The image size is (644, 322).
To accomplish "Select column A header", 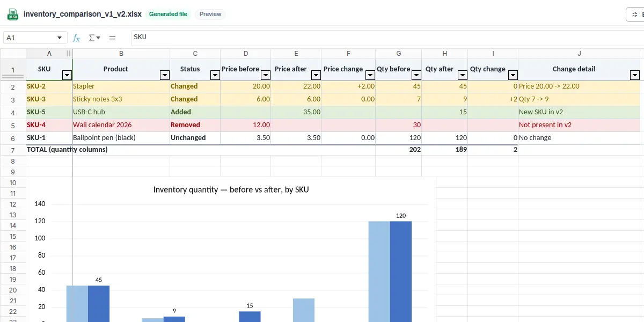I will point(49,54).
